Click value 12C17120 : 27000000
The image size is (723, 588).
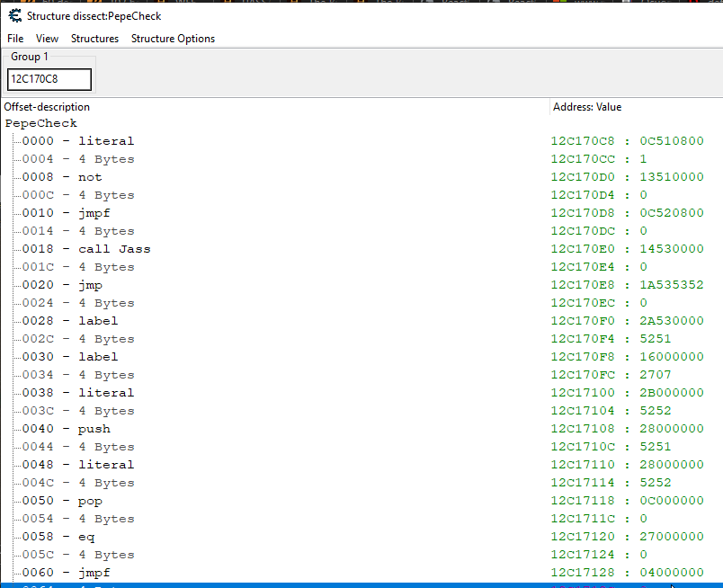point(627,537)
